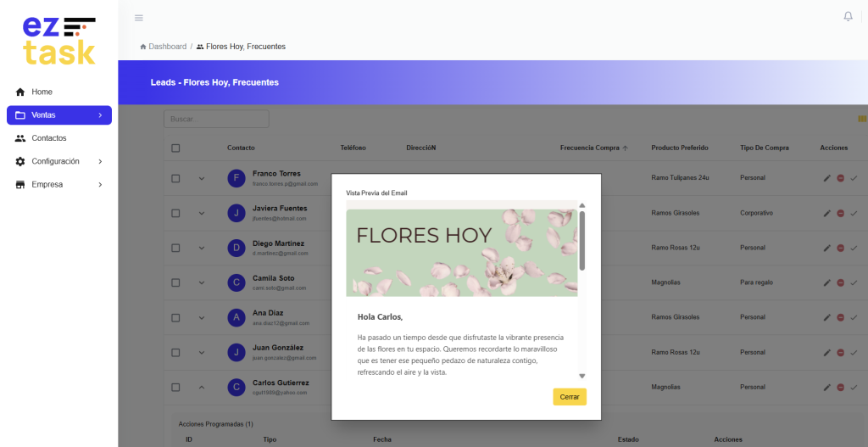
Task: Click the red remove icon for Carlos Gutierrez
Action: (841, 387)
